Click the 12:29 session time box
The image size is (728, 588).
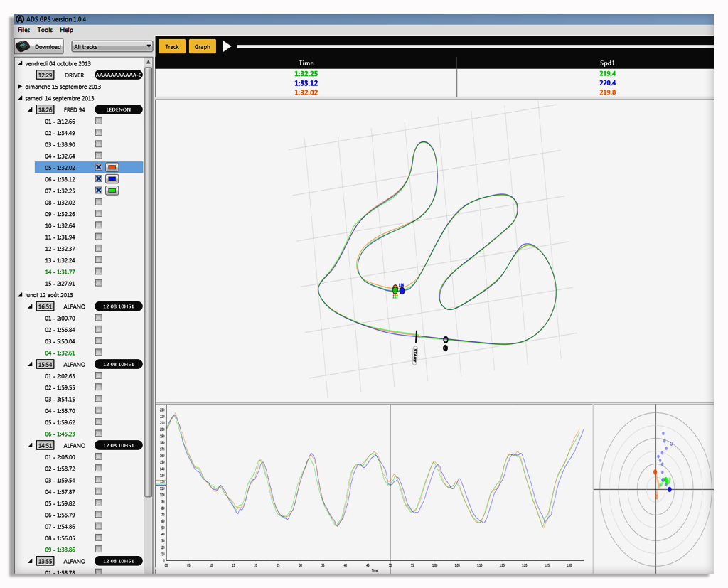45,75
